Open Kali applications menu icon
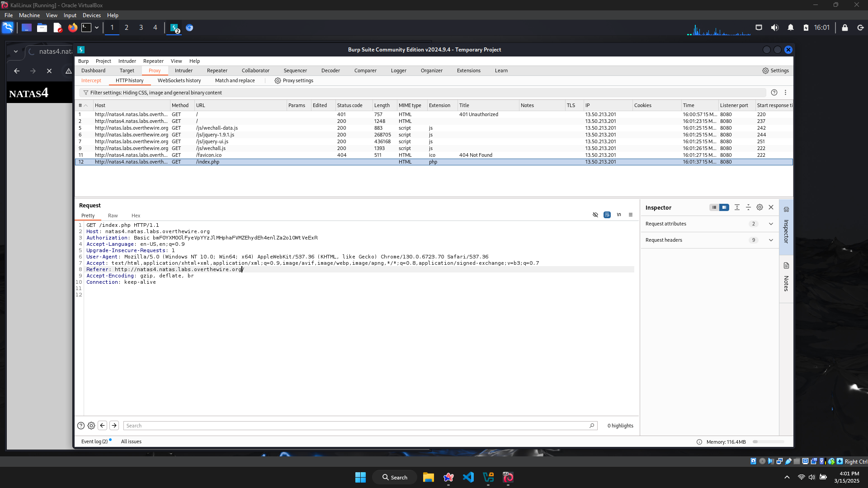 8,28
